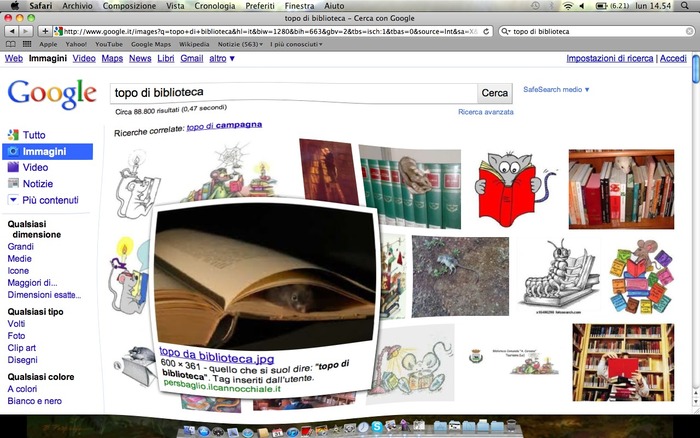This screenshot has width=700, height=438.
Task: Filter images by Bianco e nero
Action: pyautogui.click(x=35, y=401)
